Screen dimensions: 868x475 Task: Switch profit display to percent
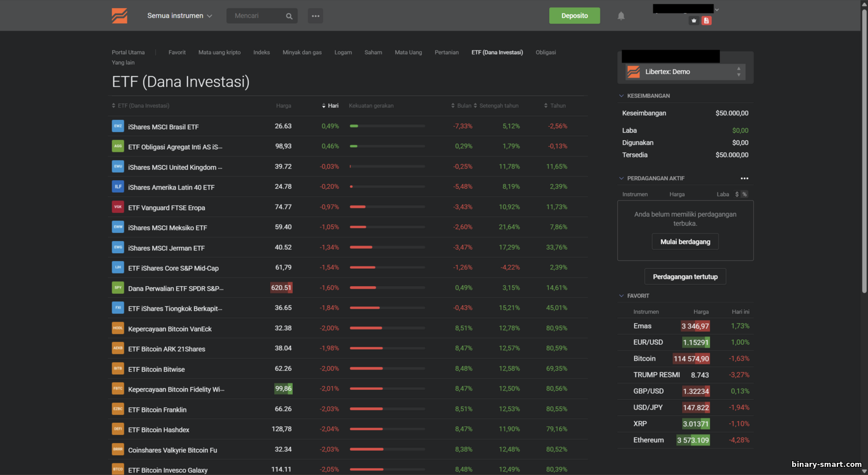(x=744, y=195)
